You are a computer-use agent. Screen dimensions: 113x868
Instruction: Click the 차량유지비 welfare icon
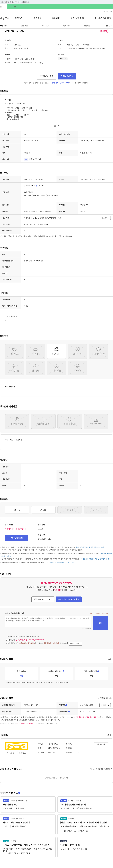(x=56, y=351)
